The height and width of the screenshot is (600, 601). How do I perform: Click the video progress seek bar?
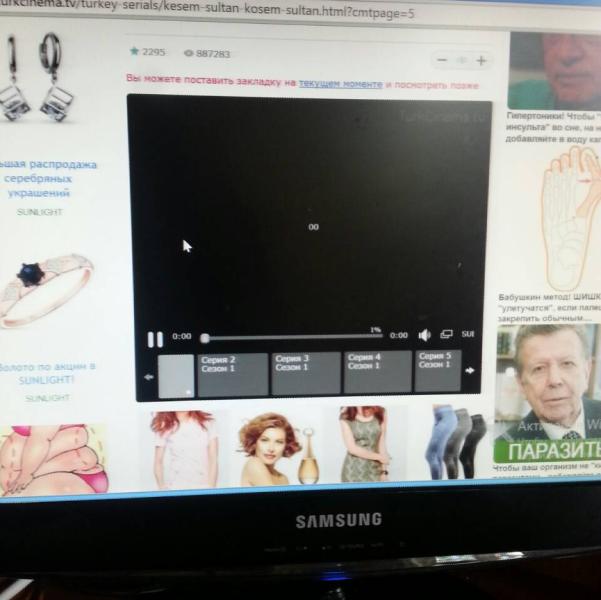click(x=292, y=337)
